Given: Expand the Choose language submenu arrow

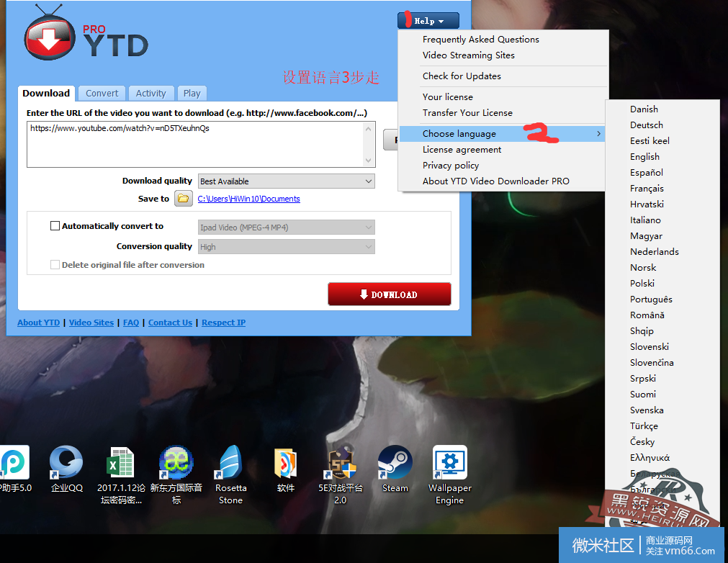Looking at the screenshot, I should coord(599,134).
